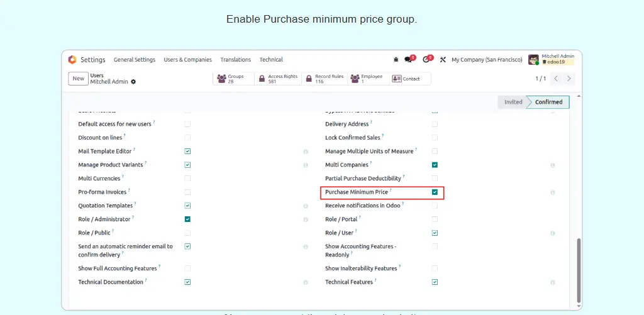The image size is (644, 315).
Task: Open the Users & Companies menu
Action: pyautogui.click(x=187, y=60)
